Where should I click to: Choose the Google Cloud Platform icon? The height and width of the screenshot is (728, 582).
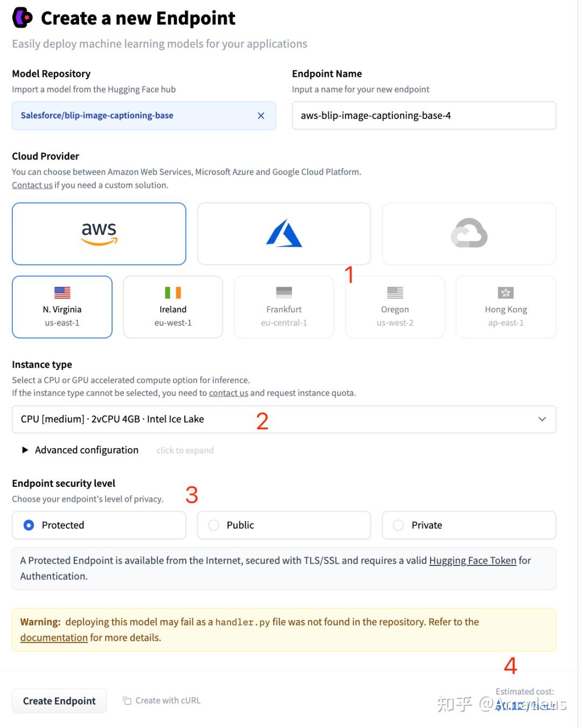(x=469, y=234)
